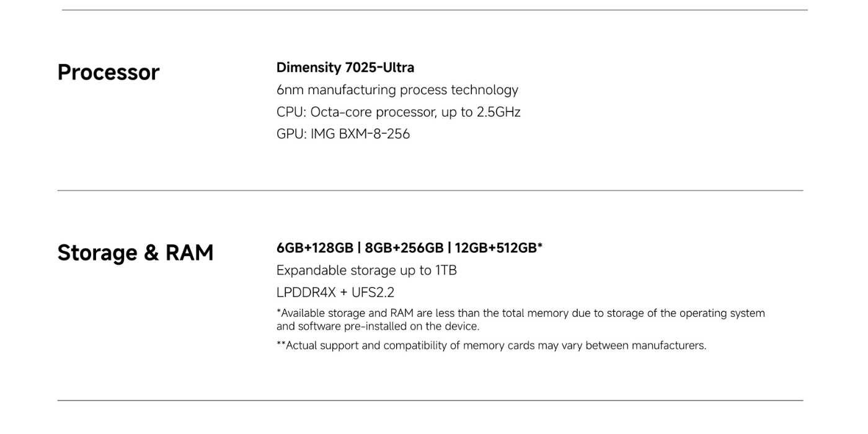Click the 1TB text in expandable storage

(446, 271)
